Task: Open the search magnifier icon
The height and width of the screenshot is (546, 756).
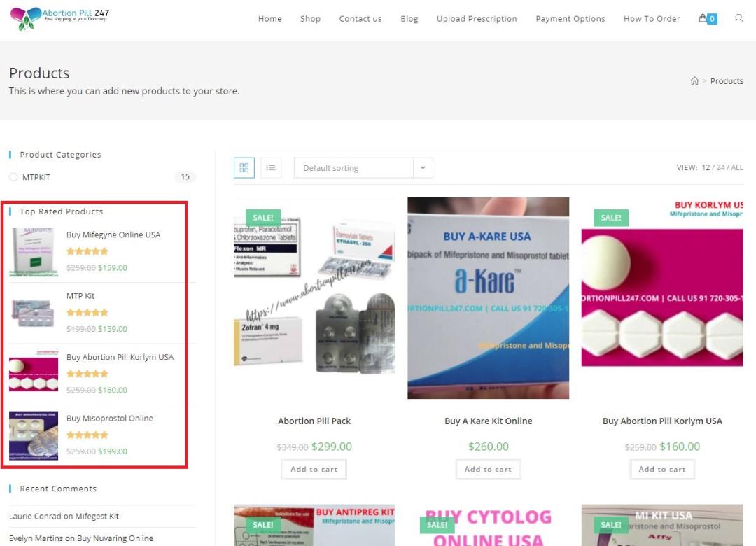Action: point(738,17)
